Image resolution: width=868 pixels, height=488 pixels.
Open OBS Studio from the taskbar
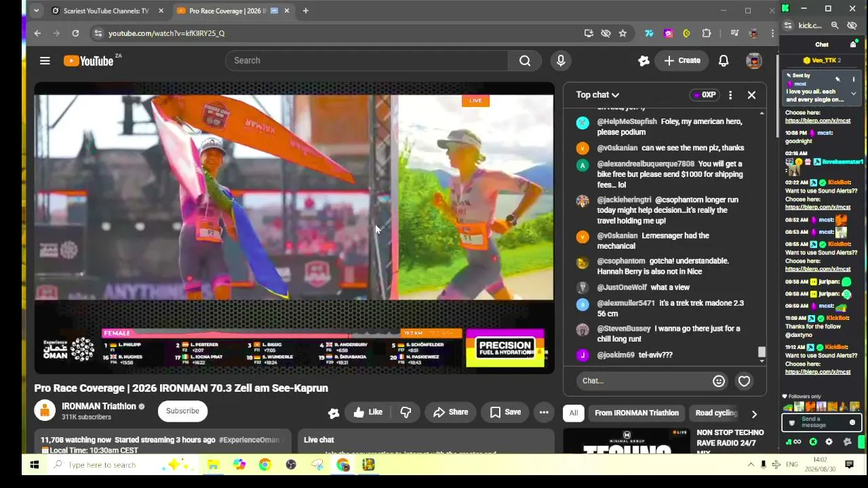[x=291, y=465]
